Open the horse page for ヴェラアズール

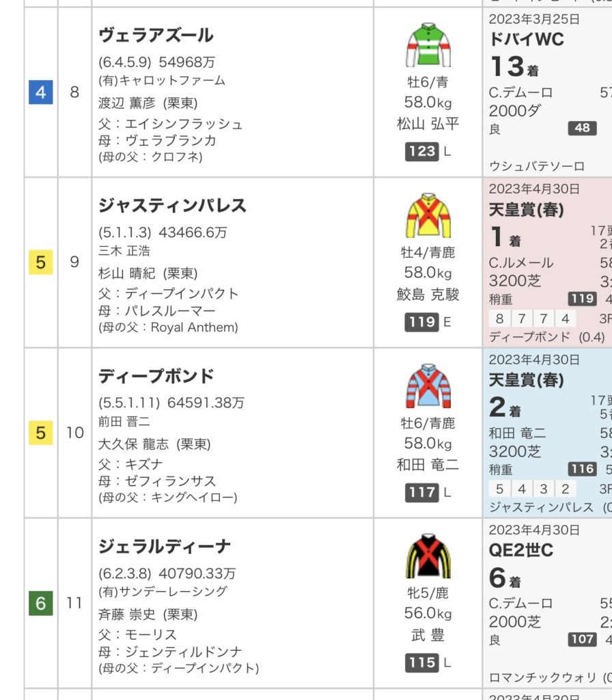[156, 35]
